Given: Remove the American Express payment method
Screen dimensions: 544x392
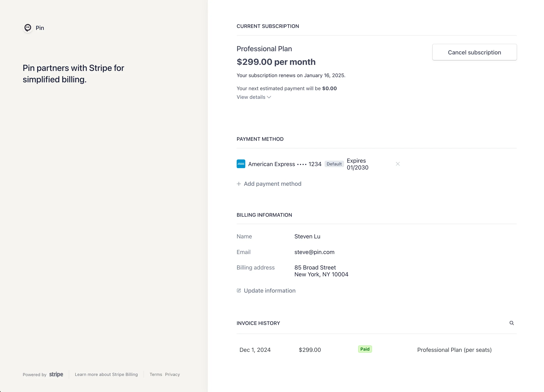Looking at the screenshot, I should (398, 164).
